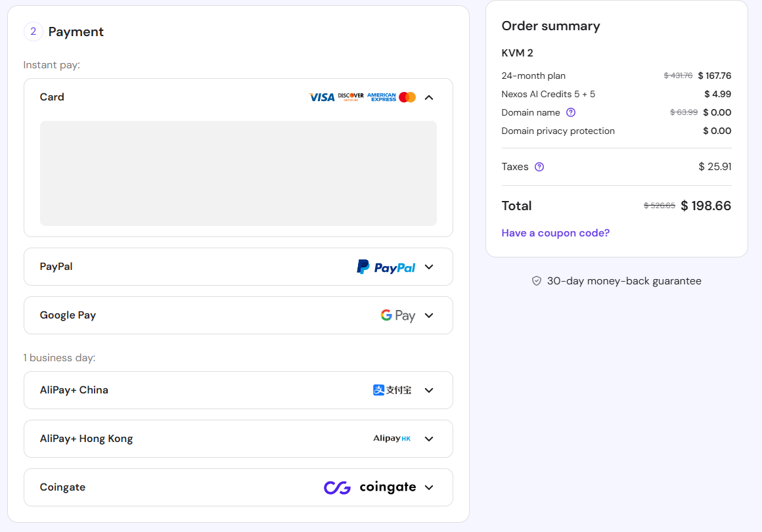The width and height of the screenshot is (762, 532).
Task: Open the Domain name help icon
Action: click(x=571, y=113)
